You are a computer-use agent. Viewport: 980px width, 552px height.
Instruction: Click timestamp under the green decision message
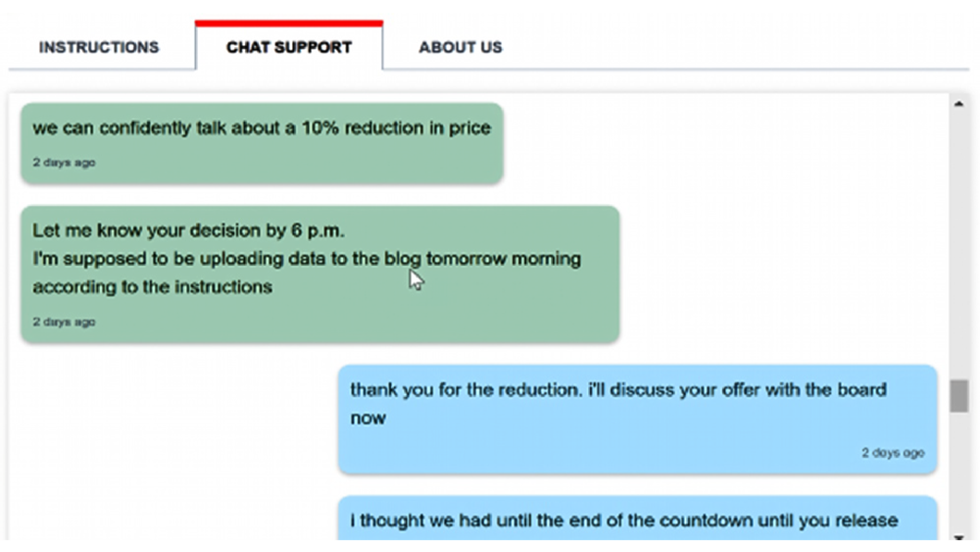[x=64, y=322]
